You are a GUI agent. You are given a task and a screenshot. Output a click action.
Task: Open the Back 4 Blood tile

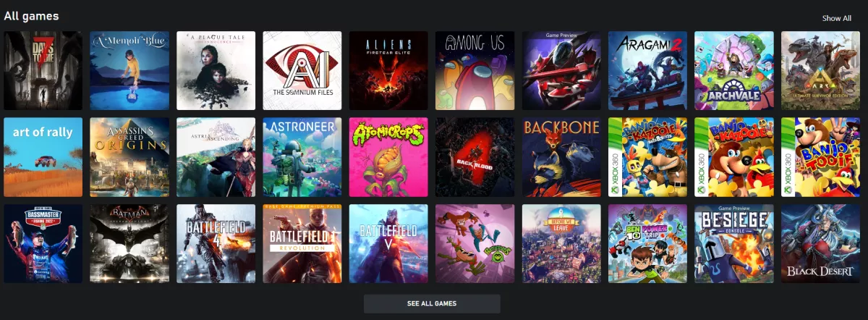[475, 157]
